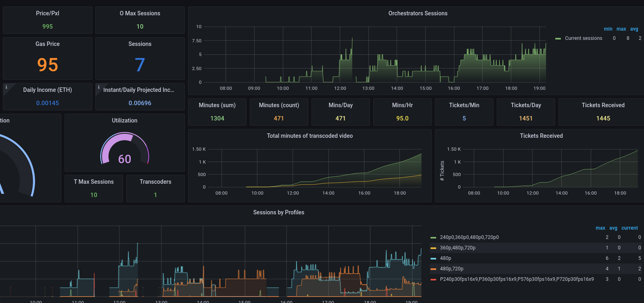
Task: Sort the Orchestrators legend by min column
Action: click(608, 29)
